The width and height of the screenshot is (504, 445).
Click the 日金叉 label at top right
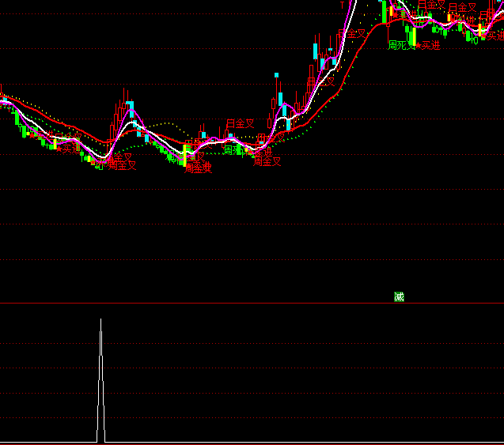point(462,8)
